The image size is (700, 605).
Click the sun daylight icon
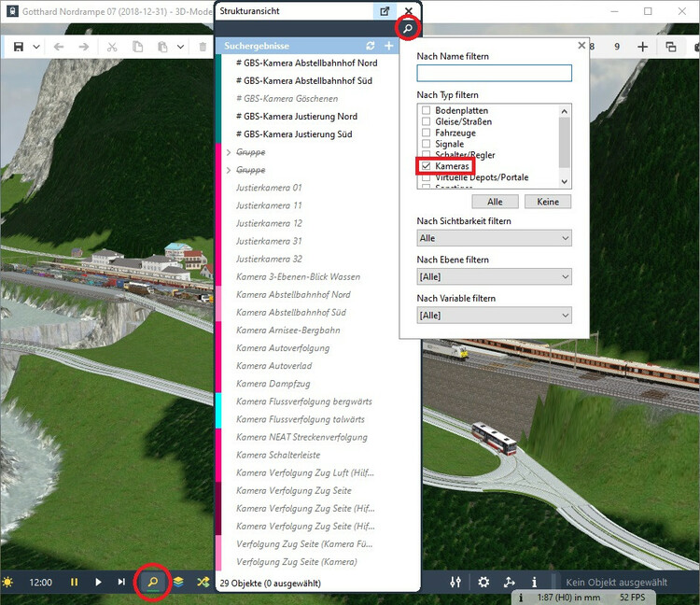pyautogui.click(x=8, y=582)
